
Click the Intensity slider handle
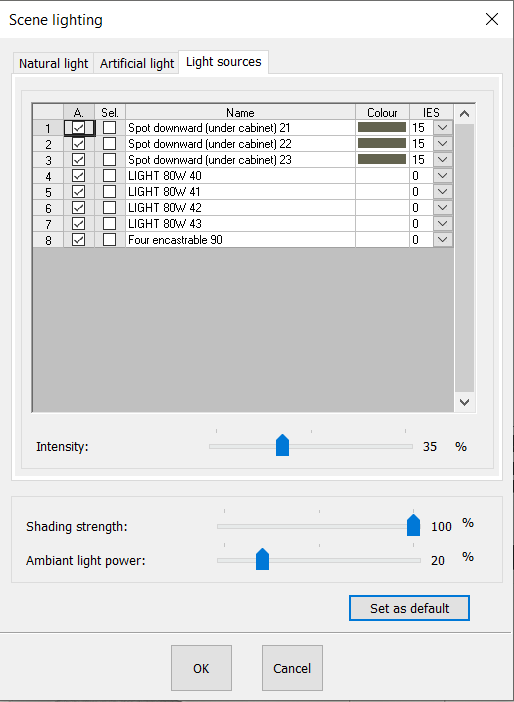pos(283,445)
